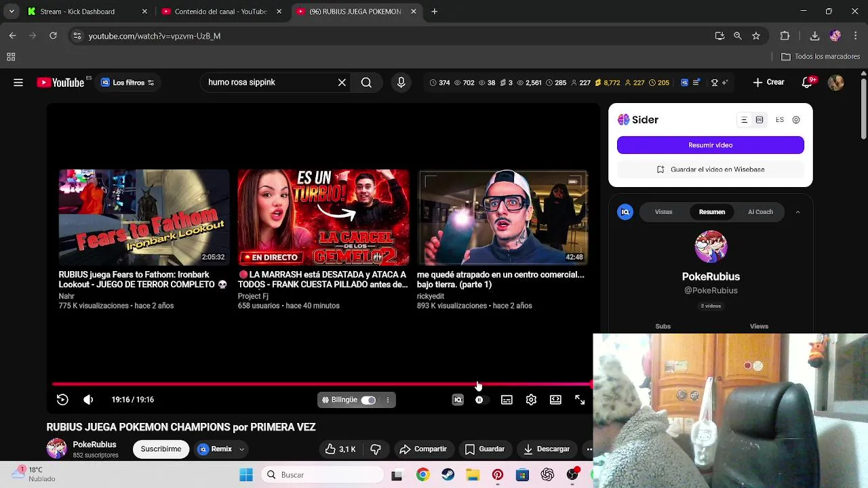This screenshot has height=488, width=868.
Task: Run search with the magnifier button
Action: tap(366, 83)
